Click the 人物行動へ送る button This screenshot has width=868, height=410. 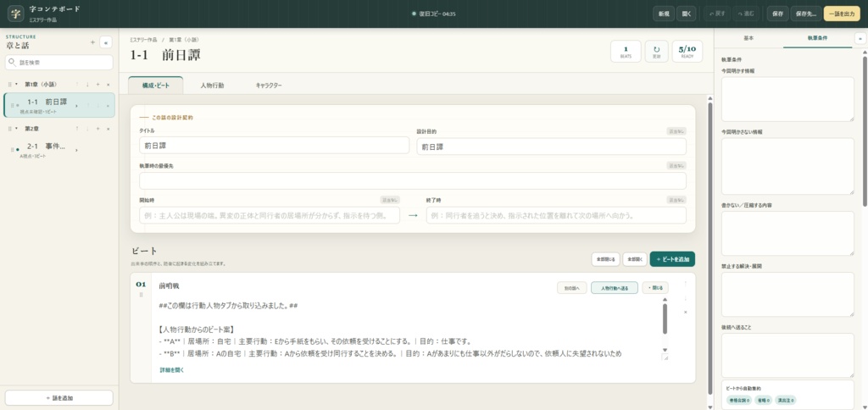pos(615,288)
